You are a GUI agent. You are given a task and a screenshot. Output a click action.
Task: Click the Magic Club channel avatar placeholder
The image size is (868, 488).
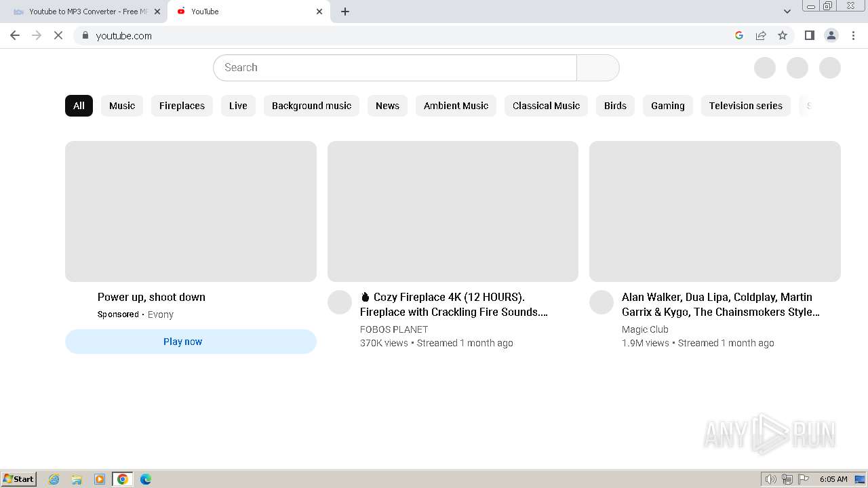[x=601, y=302]
